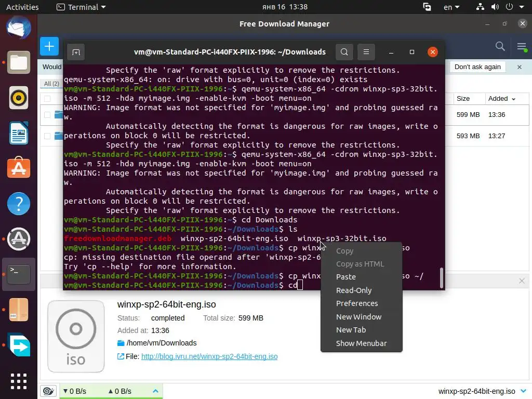Open network status tray icon
This screenshot has width=532, height=399.
(480, 7)
